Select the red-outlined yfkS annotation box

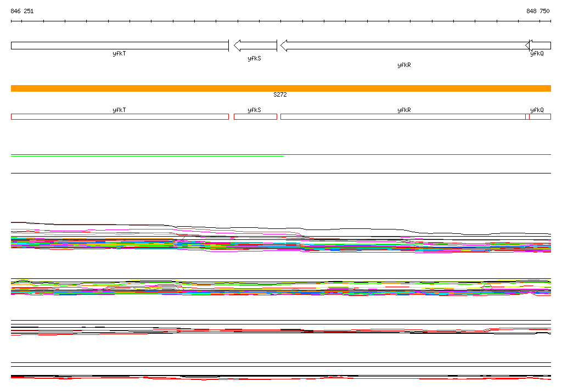(x=255, y=116)
